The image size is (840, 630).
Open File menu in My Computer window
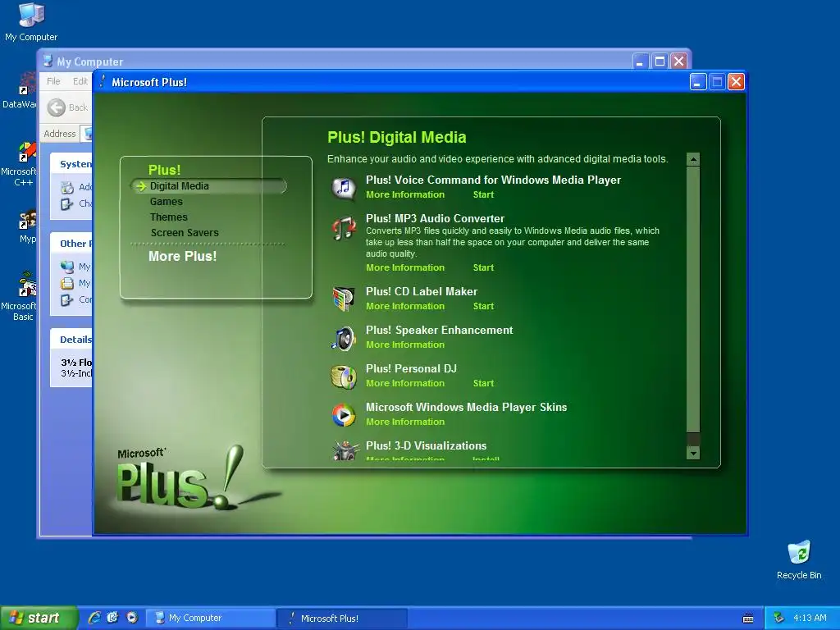[x=53, y=81]
